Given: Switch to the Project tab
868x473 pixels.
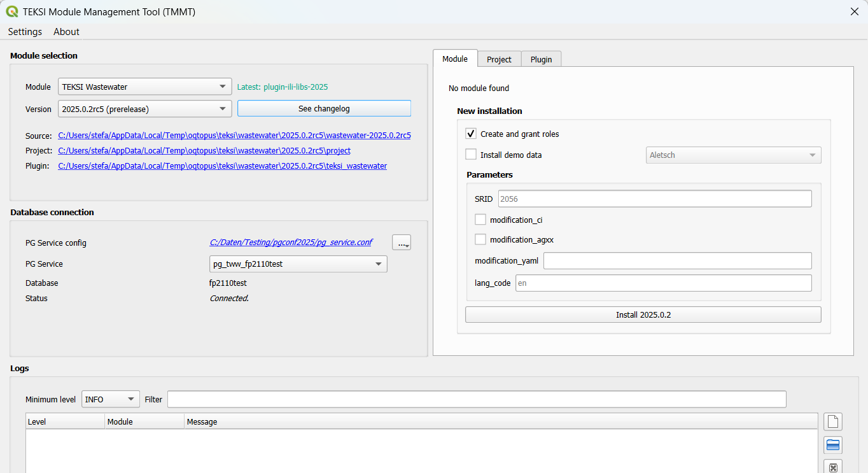Looking at the screenshot, I should [499, 59].
